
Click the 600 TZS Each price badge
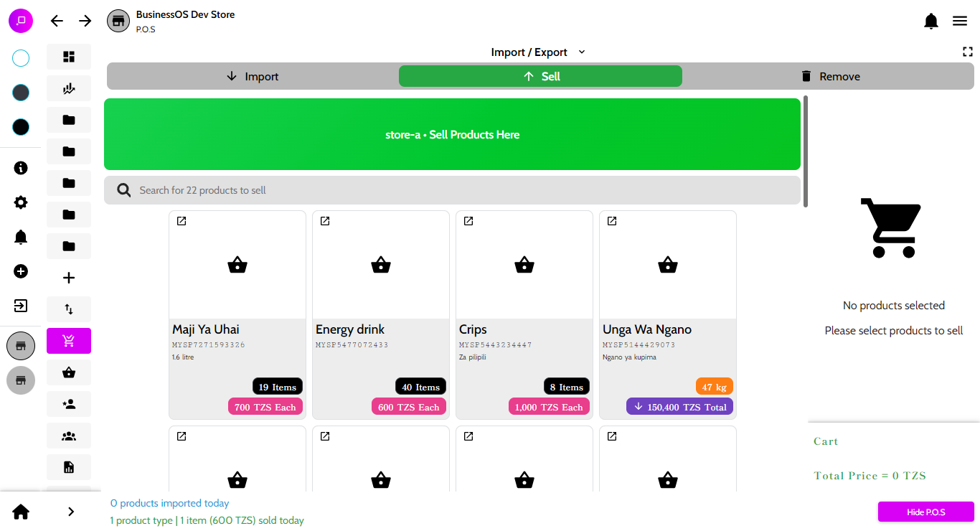point(409,407)
